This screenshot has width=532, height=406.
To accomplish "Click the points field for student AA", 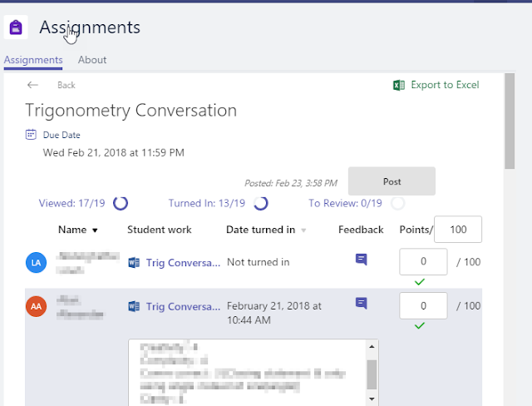I will (x=423, y=305).
